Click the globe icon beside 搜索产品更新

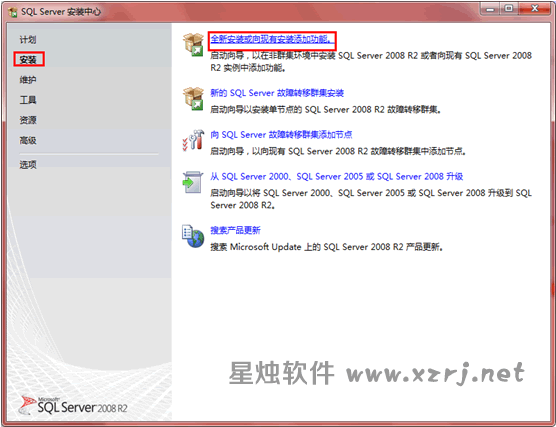pyautogui.click(x=193, y=236)
